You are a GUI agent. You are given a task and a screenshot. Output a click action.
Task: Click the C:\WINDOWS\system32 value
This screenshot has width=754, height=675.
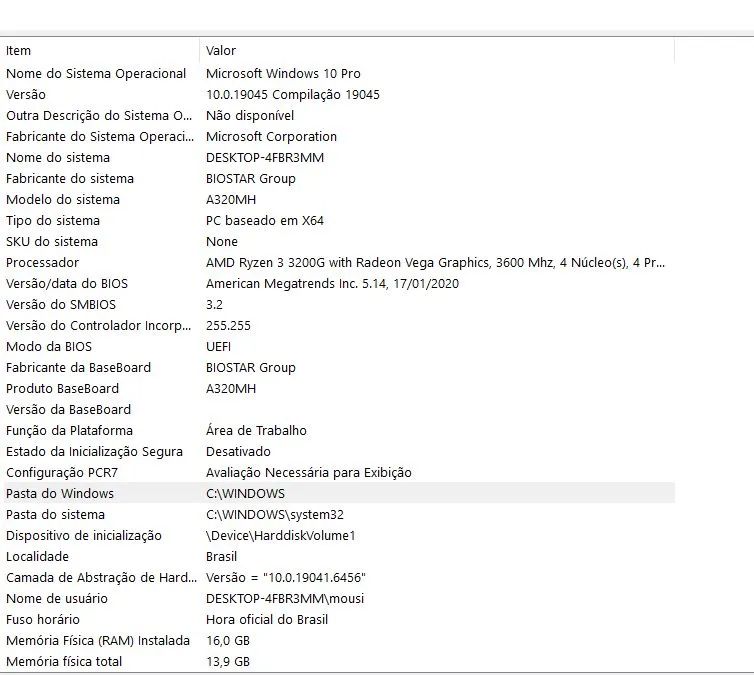(x=275, y=515)
